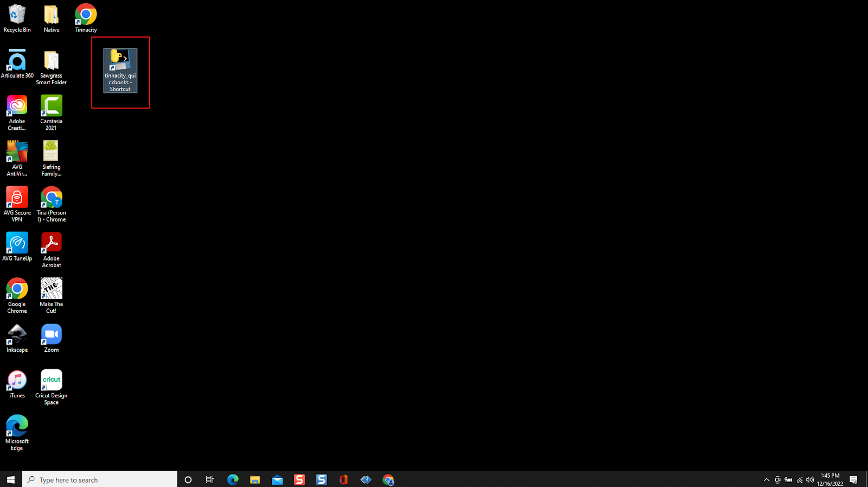Viewport: 868px width, 487px height.
Task: Select the Adobe Creative Cloud icon
Action: point(17,113)
